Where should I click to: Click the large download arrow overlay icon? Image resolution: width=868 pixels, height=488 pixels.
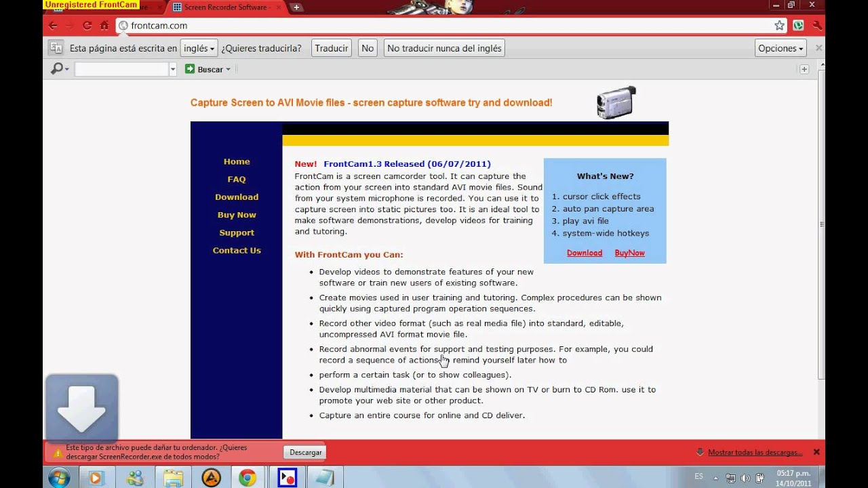tap(81, 409)
